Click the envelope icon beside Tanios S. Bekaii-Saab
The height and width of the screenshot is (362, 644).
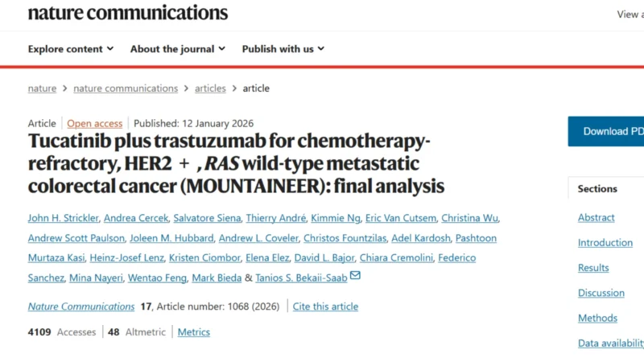355,277
